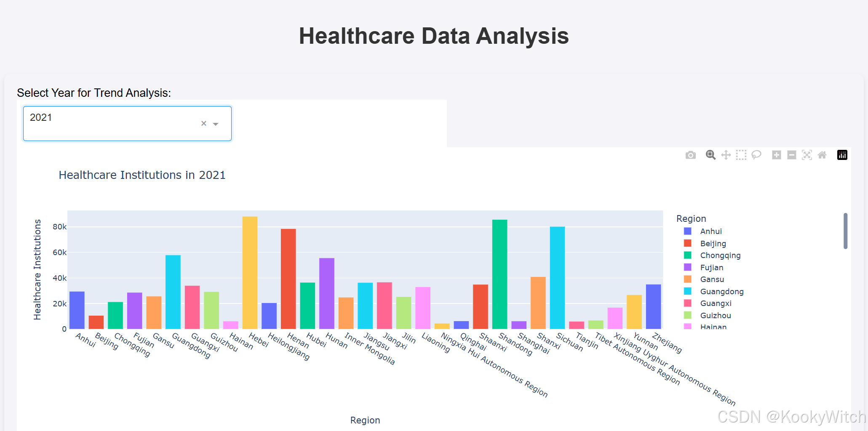Hide the Anhui legend entry
Viewport: 868px width, 431px height.
click(710, 231)
